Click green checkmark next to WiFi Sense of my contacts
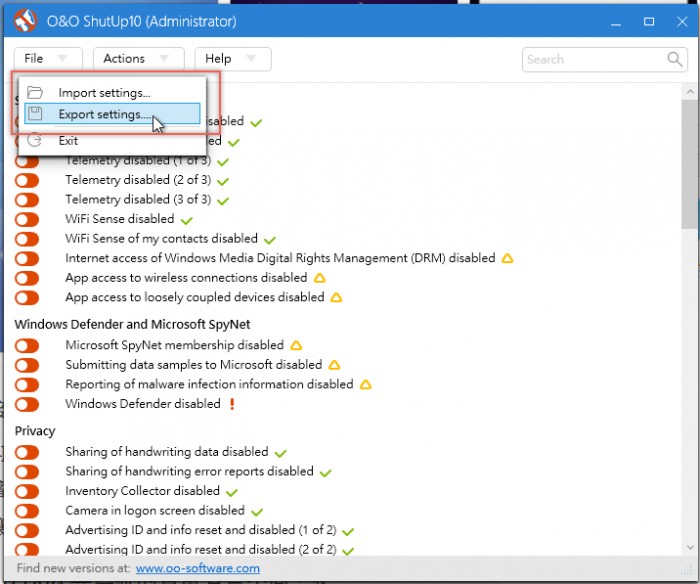 click(x=270, y=240)
